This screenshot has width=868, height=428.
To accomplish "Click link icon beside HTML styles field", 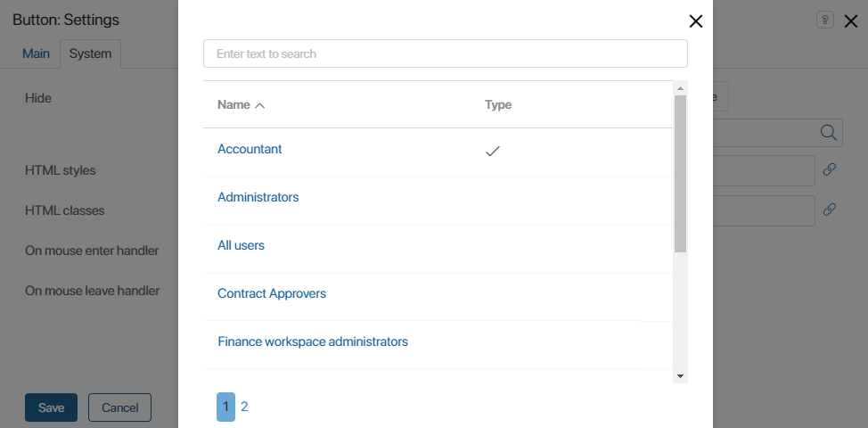I will coord(829,169).
